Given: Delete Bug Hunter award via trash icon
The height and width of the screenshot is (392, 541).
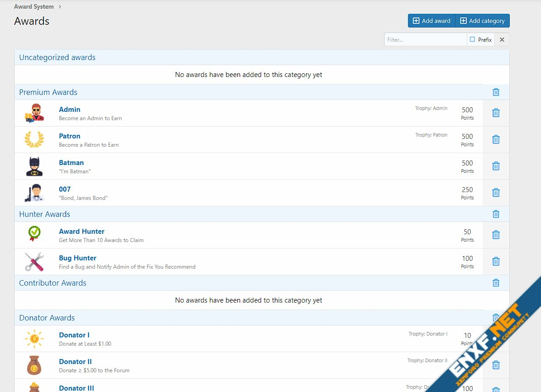Looking at the screenshot, I should click(496, 261).
